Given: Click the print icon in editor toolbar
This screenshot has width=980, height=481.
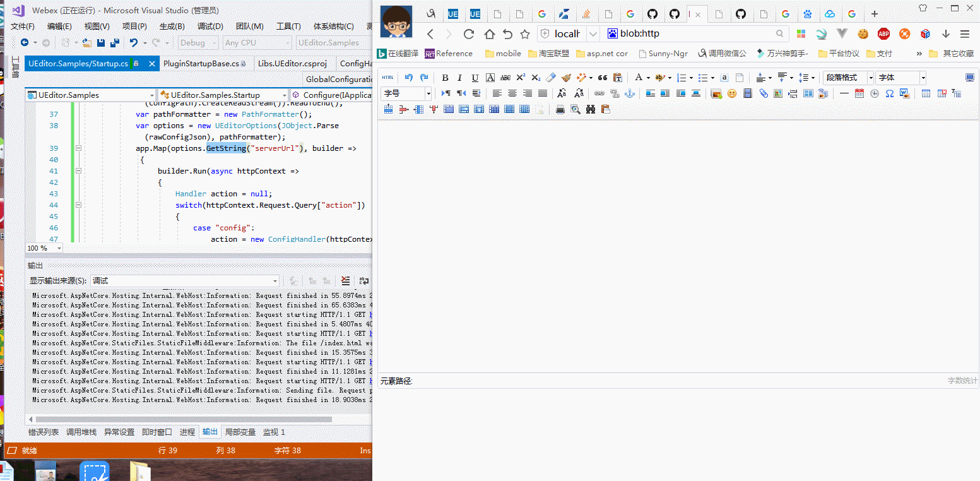Looking at the screenshot, I should pyautogui.click(x=560, y=109).
